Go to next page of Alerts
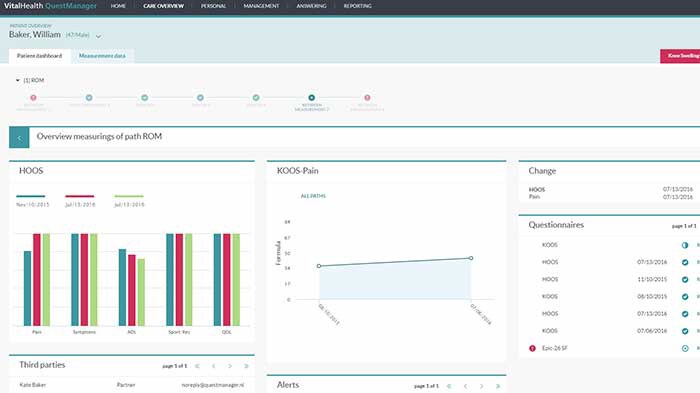Screen dimensions: 700x393 [481, 386]
